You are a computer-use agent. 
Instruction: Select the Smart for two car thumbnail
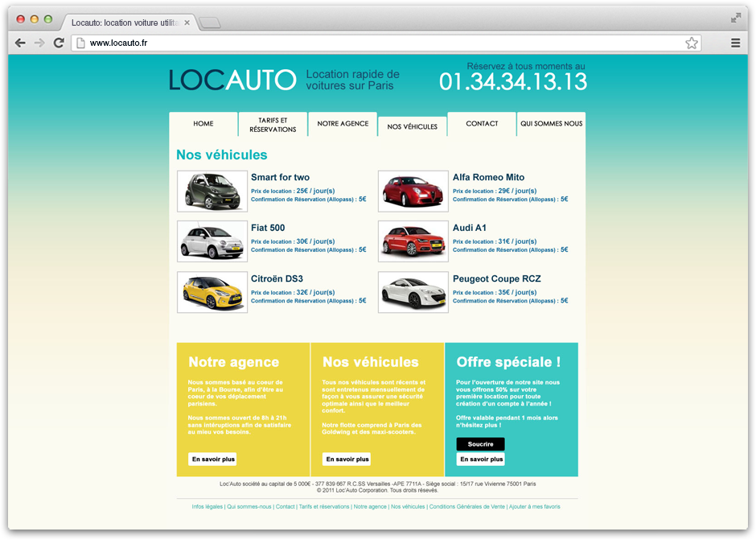coord(212,192)
